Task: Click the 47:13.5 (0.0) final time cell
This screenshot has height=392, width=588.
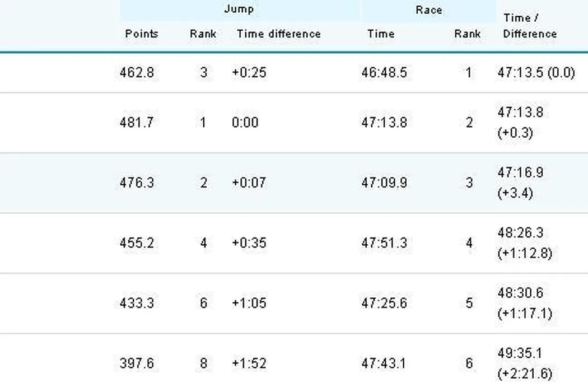Action: [x=536, y=73]
